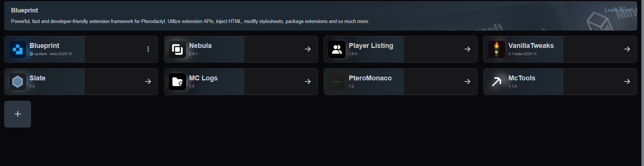Open MC Logs using its arrow
This screenshot has height=166, width=644.
click(x=308, y=81)
